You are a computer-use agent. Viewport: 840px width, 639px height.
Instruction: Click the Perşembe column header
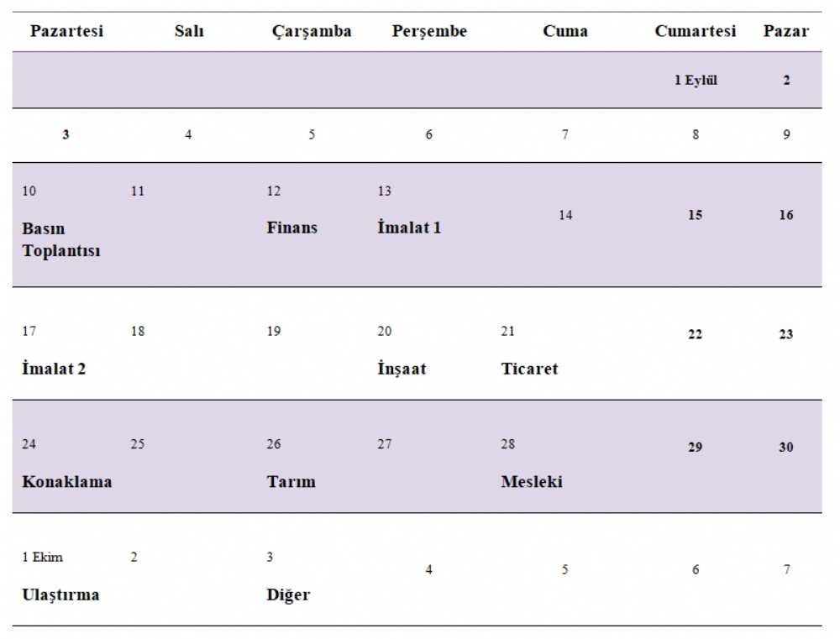428,32
